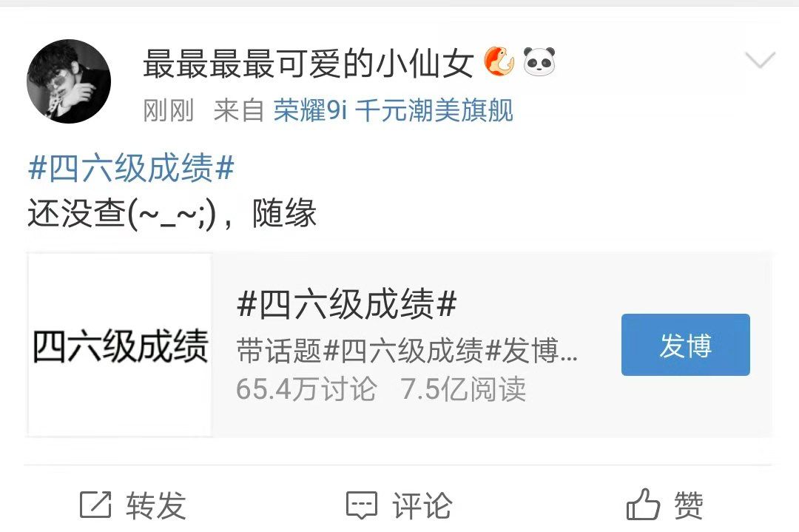Click the panda badge icon
The image size is (799, 532).
(539, 61)
